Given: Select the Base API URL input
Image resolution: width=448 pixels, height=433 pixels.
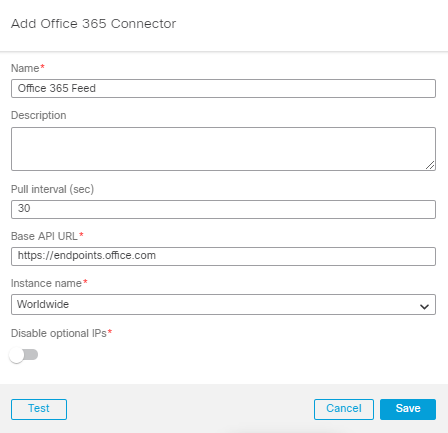Looking at the screenshot, I should click(x=223, y=256).
